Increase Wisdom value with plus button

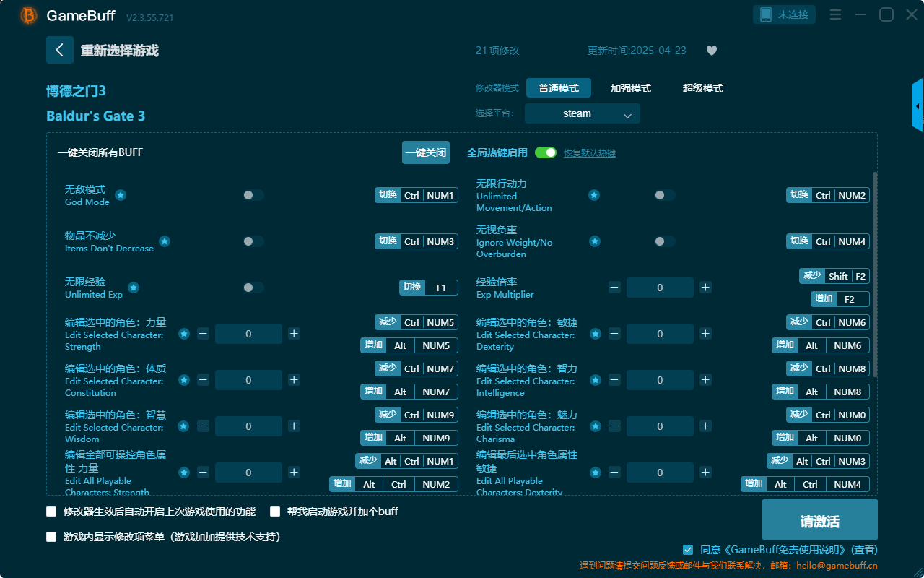click(294, 426)
